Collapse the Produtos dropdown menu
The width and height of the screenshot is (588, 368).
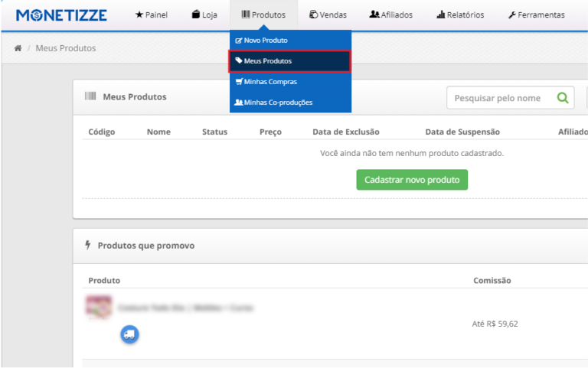coord(263,15)
